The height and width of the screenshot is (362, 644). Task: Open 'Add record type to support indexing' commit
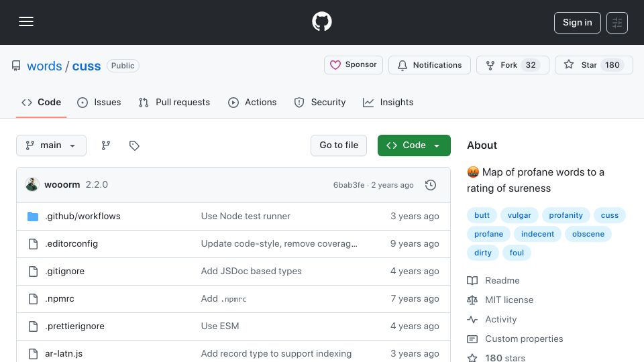[x=276, y=354]
